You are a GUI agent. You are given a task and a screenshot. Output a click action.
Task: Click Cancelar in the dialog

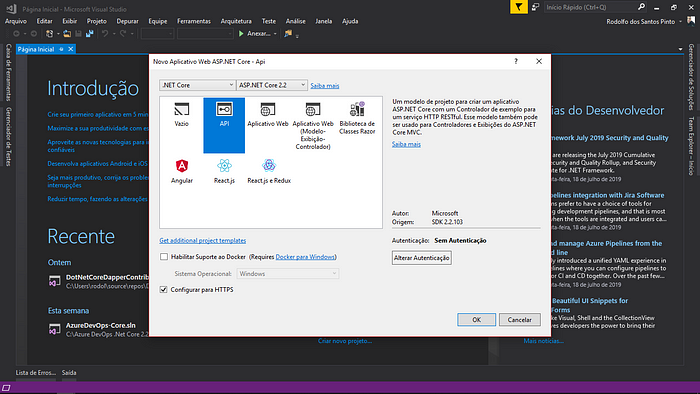pos(520,319)
